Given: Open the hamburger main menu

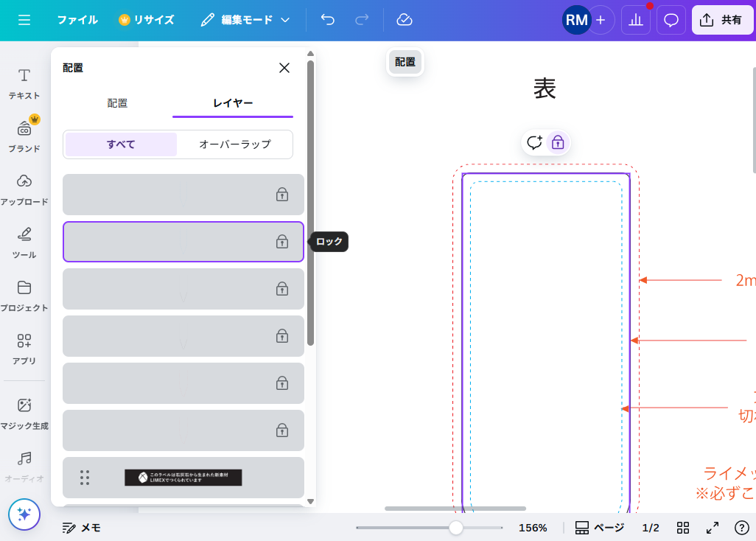Looking at the screenshot, I should [24, 20].
